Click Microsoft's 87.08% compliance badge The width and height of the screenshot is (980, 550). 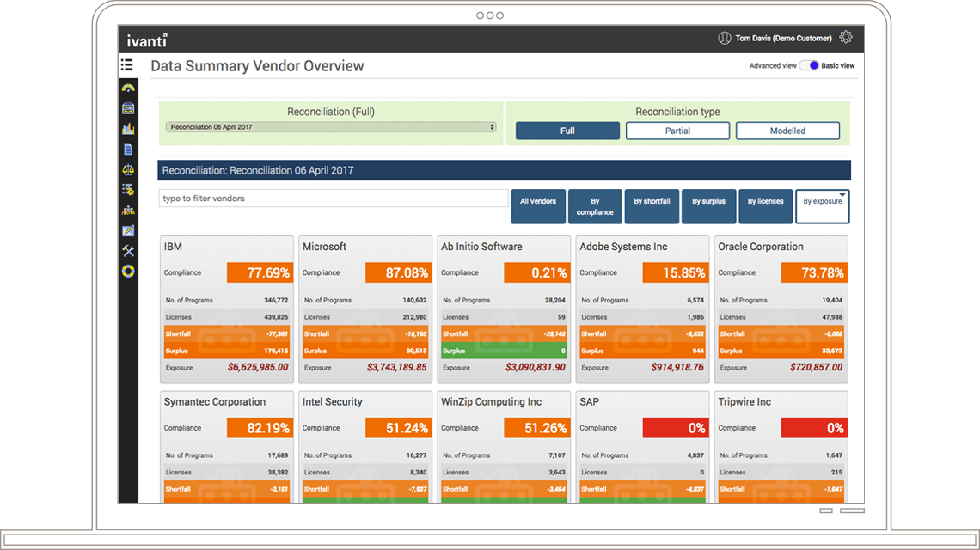(x=399, y=272)
